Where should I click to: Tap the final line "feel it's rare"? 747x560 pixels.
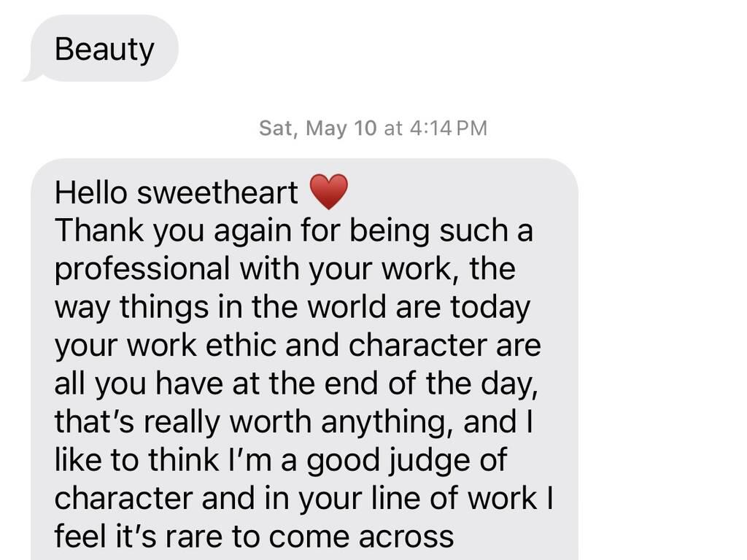tap(254, 536)
